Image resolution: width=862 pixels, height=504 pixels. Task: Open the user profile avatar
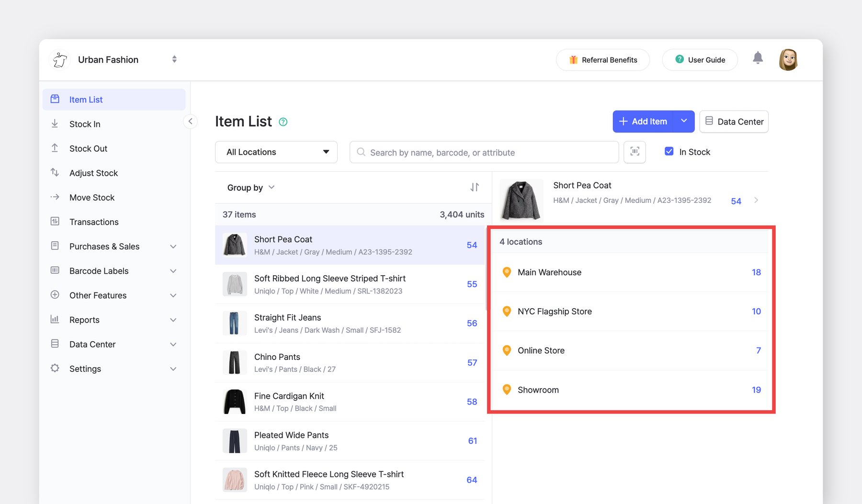(x=788, y=60)
